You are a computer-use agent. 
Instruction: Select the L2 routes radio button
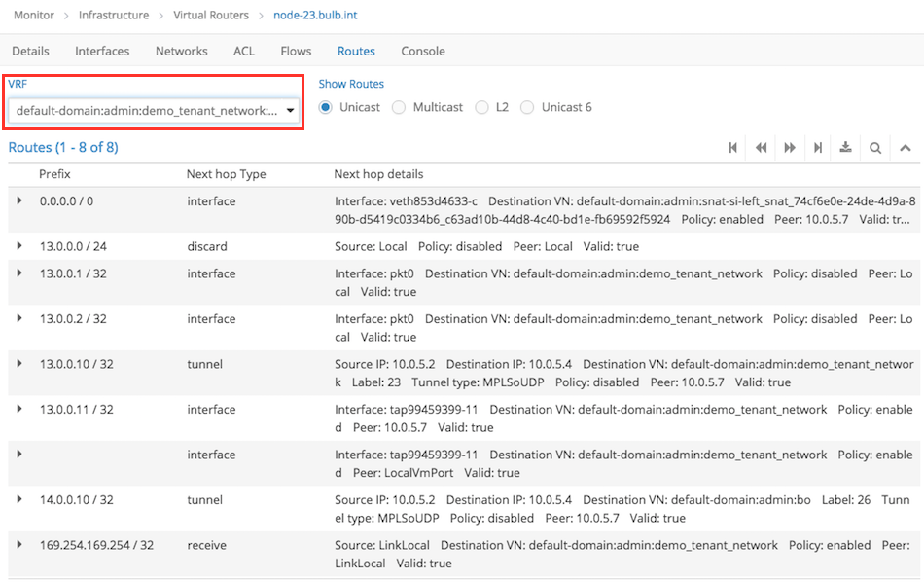(482, 107)
